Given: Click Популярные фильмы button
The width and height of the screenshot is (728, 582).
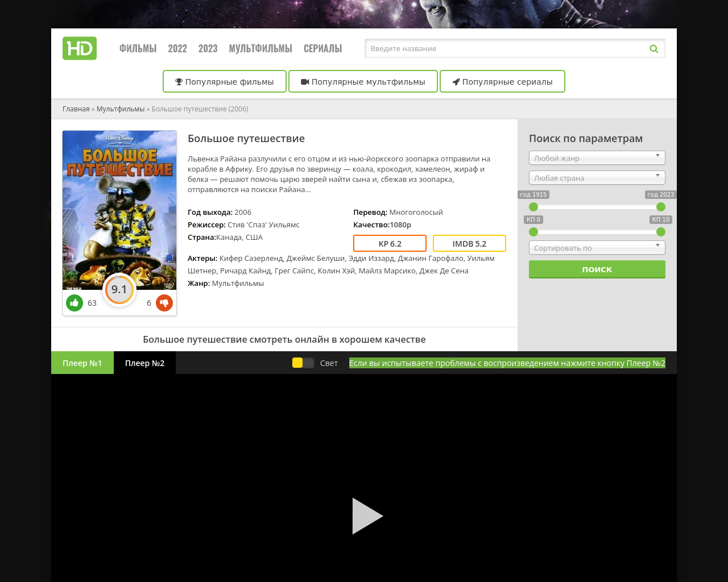Looking at the screenshot, I should click(225, 81).
